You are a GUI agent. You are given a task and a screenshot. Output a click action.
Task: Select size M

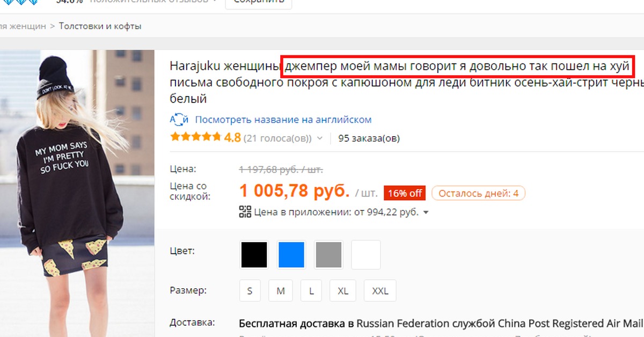[x=281, y=291]
